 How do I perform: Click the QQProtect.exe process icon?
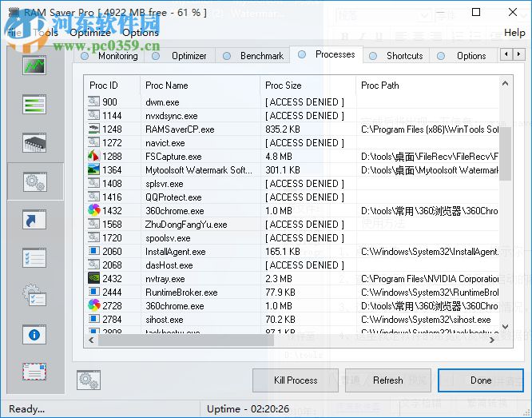(x=93, y=197)
